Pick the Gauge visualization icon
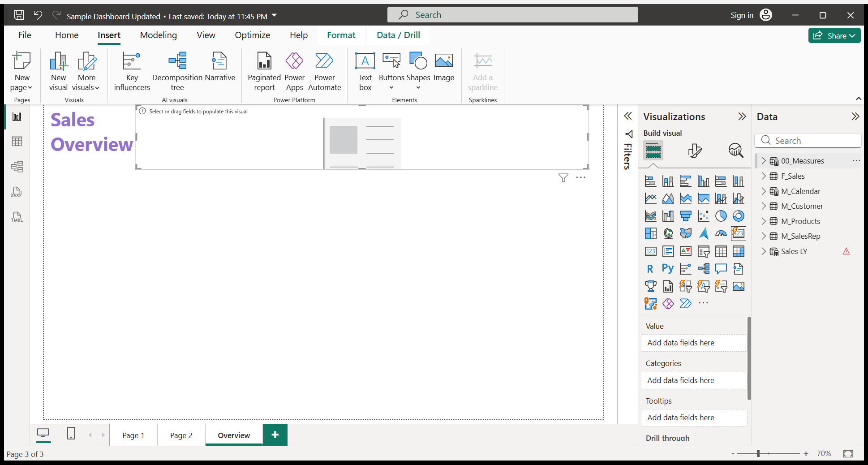868x465 pixels. click(x=721, y=233)
